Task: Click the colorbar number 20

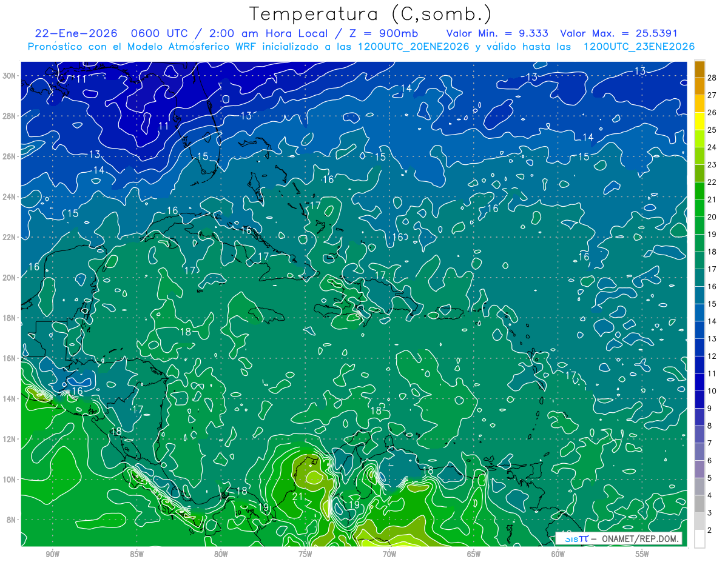Action: (712, 217)
